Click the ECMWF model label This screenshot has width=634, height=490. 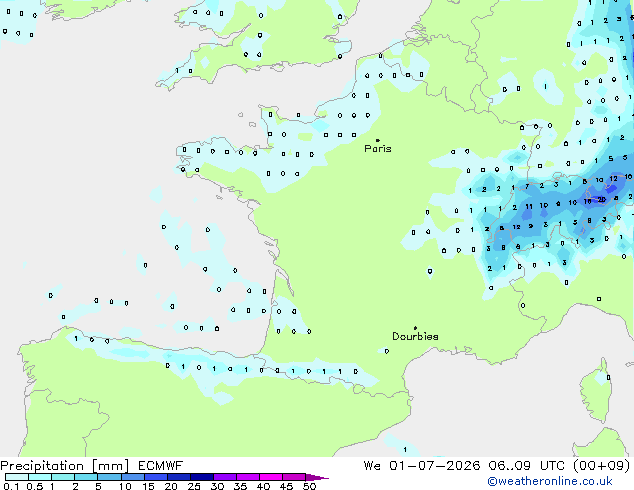tap(161, 466)
